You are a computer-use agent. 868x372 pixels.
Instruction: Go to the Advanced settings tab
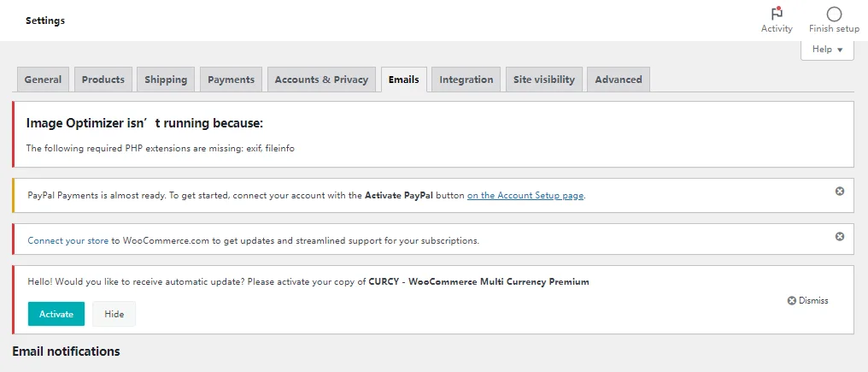pyautogui.click(x=618, y=80)
